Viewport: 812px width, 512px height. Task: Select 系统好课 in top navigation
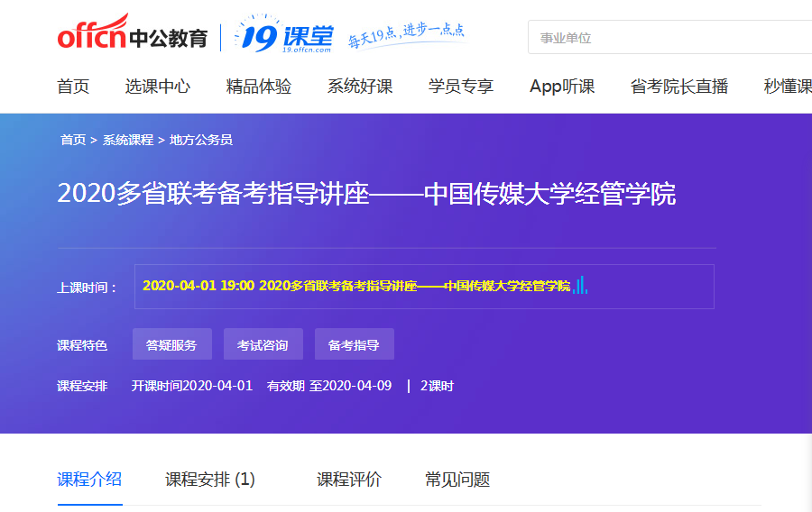click(x=360, y=87)
